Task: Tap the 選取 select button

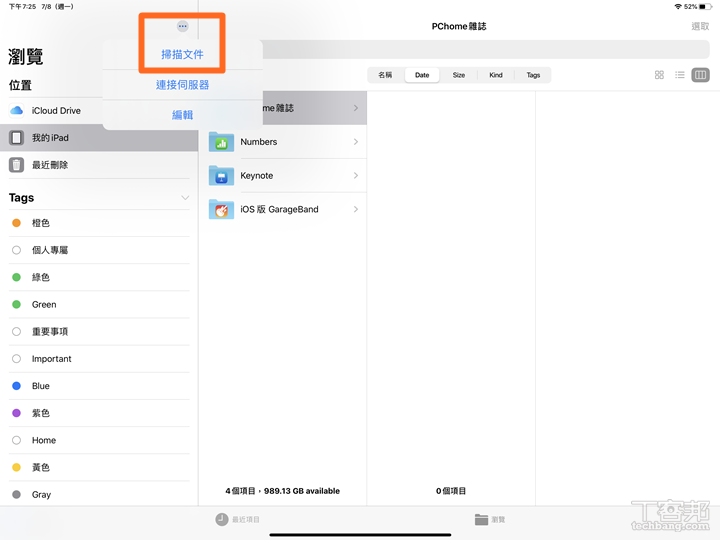Action: (700, 27)
